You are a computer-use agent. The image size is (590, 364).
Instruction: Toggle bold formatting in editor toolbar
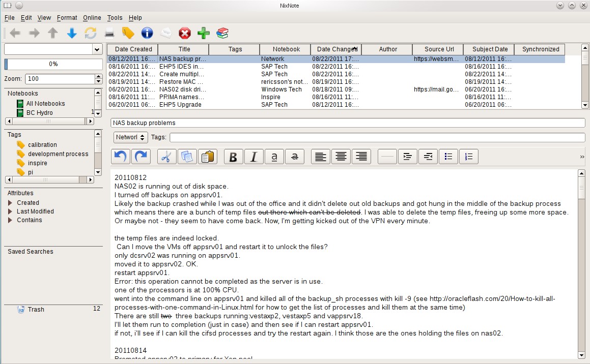(x=233, y=157)
